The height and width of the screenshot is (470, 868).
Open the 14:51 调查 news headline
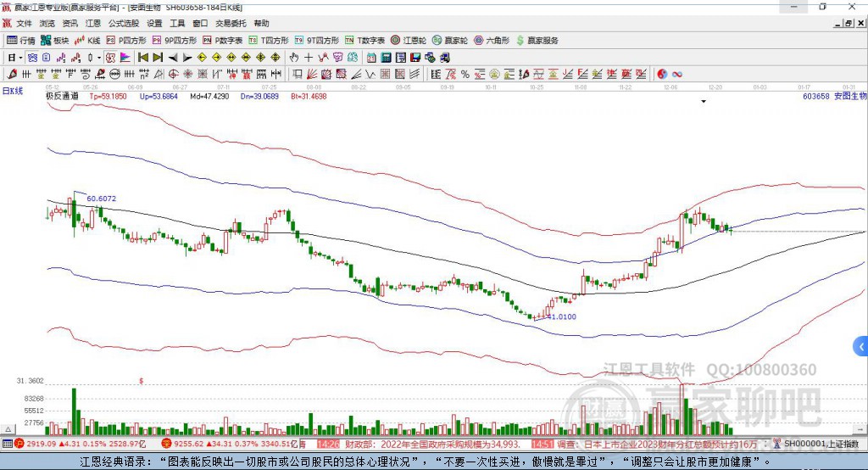pos(644,444)
